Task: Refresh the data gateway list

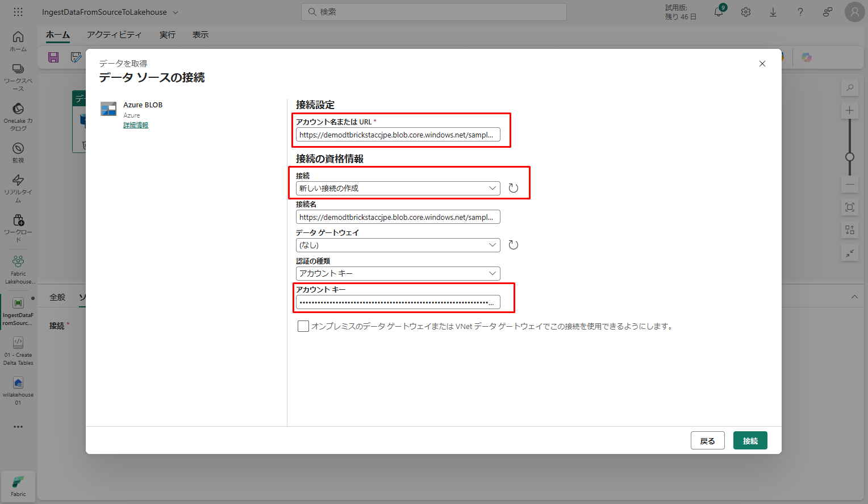Action: (x=514, y=245)
